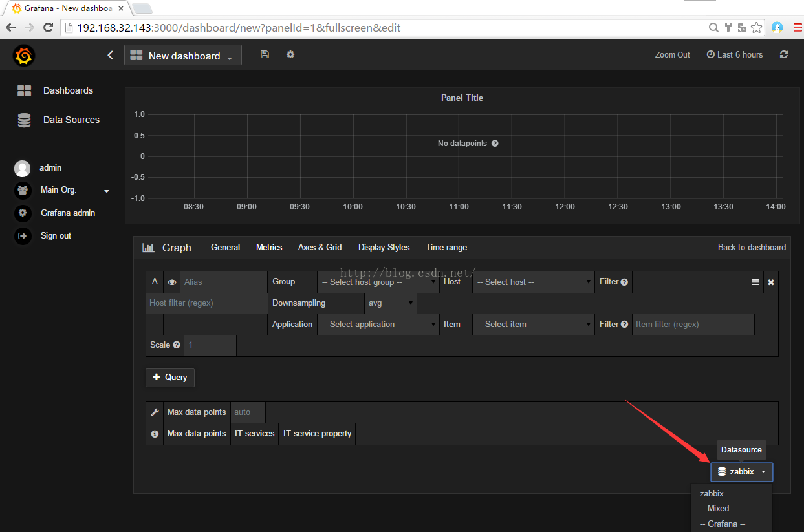Open the Last 6 hours time picker

click(735, 55)
